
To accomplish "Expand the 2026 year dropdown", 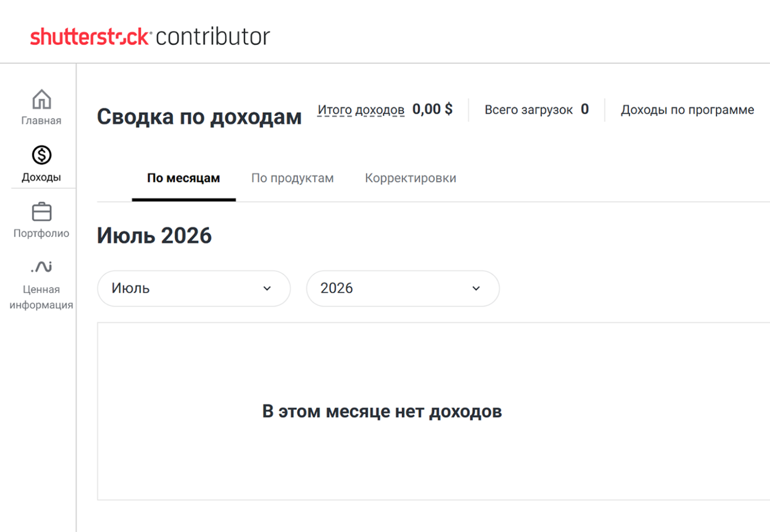I will 403,288.
